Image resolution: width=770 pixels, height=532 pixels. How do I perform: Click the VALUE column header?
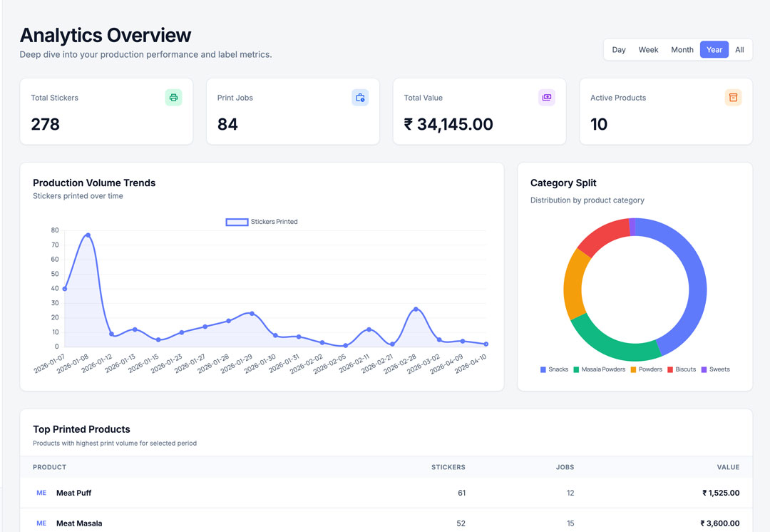pyautogui.click(x=728, y=467)
